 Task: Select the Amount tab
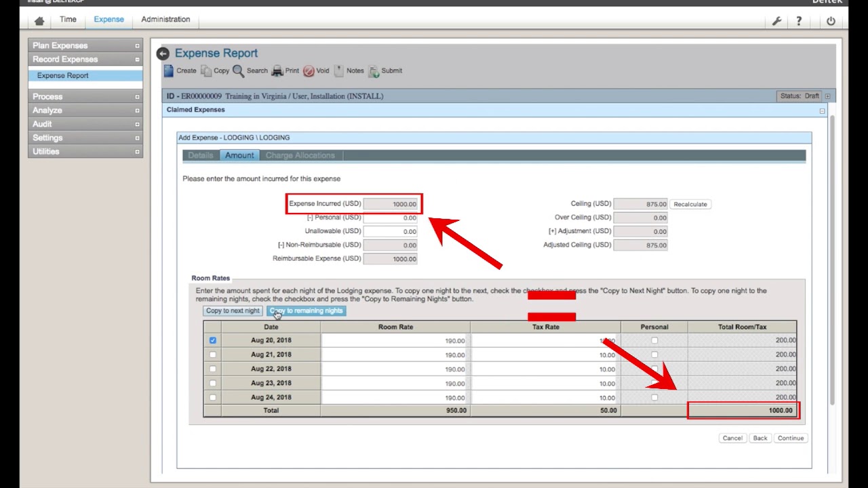[x=239, y=155]
